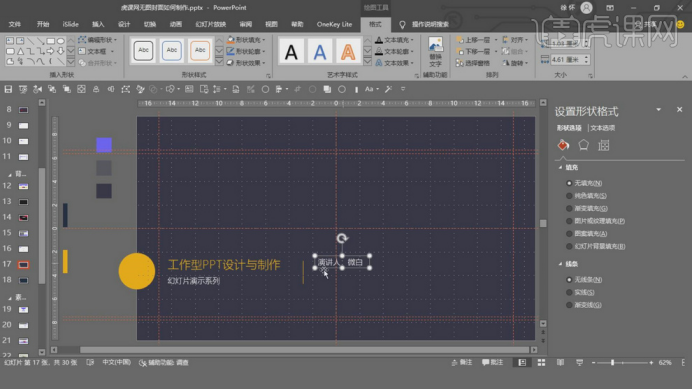Open Effects pentagon icon in format pane
The width and height of the screenshot is (692, 390).
(583, 145)
